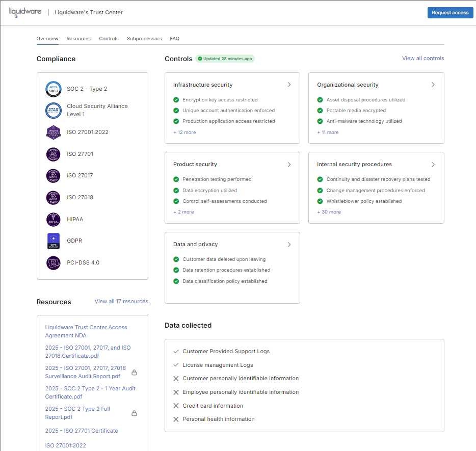Click check mark beside Customer Provided Support Logs
This screenshot has height=451, width=476.
pos(176,351)
